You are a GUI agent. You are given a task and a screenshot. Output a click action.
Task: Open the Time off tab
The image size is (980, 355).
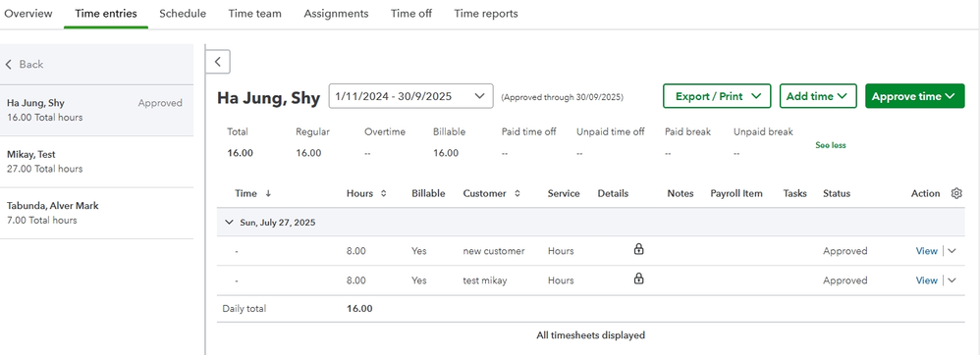(411, 14)
